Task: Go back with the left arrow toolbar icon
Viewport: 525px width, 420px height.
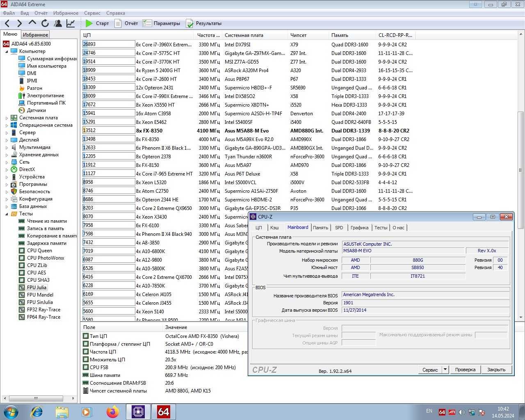Action: pos(7,23)
